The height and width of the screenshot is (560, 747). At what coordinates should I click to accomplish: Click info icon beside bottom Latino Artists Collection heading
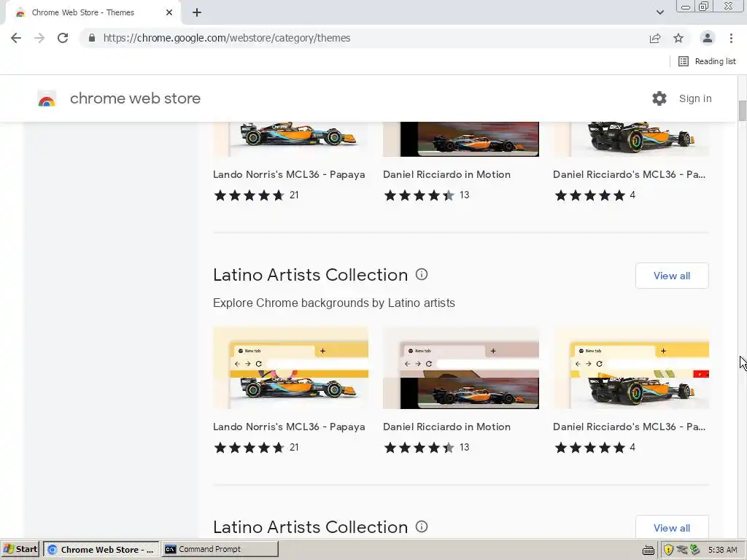[x=422, y=526]
